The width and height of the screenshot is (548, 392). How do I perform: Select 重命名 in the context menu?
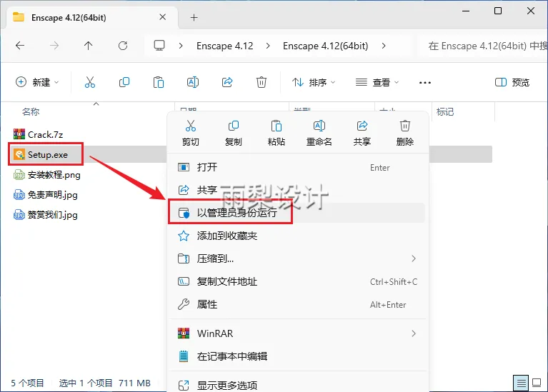[x=319, y=133]
